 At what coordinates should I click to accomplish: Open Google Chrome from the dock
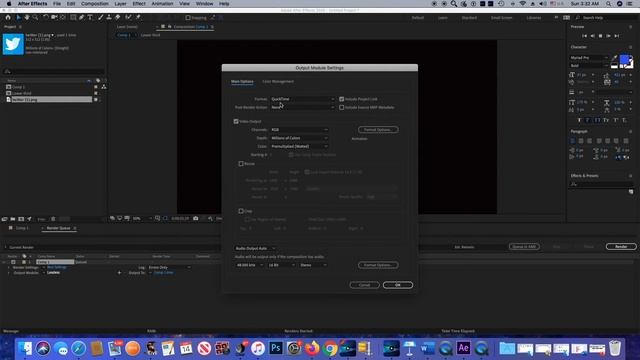[330, 348]
